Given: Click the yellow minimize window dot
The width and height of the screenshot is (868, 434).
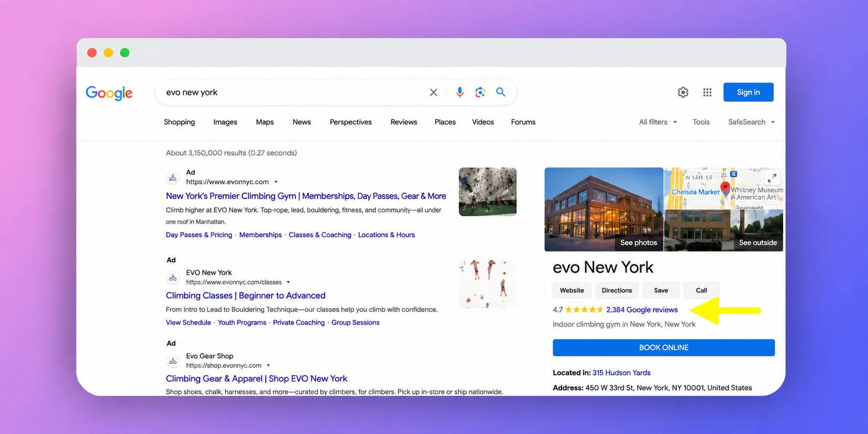Looking at the screenshot, I should coord(109,52).
